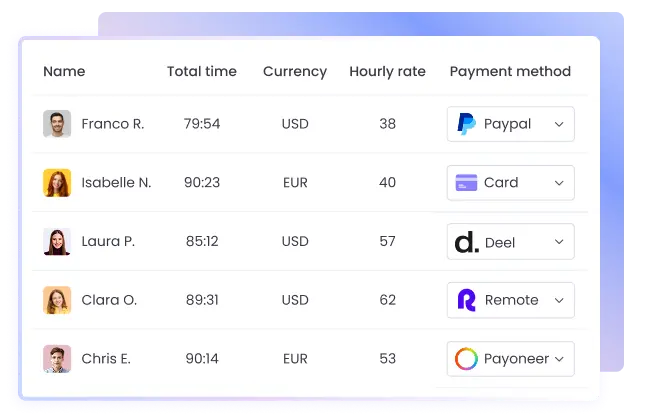Expand the Deel payment method dropdown
Screen dimensions: 648x420
[x=559, y=242]
